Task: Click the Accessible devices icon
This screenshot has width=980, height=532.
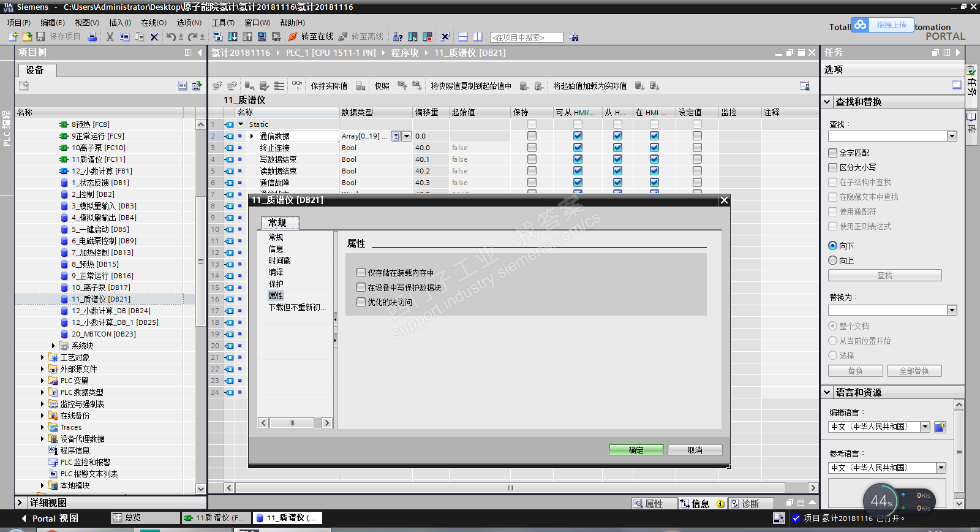Action: pyautogui.click(x=398, y=37)
